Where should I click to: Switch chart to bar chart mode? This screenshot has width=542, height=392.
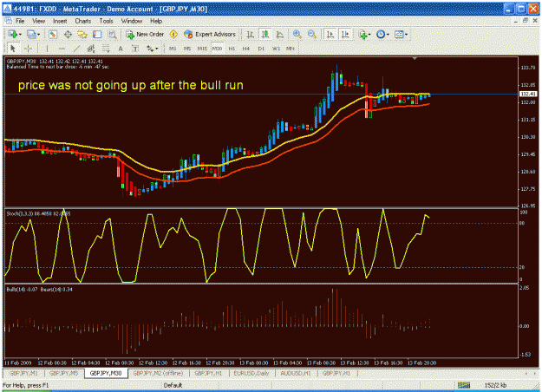point(251,34)
